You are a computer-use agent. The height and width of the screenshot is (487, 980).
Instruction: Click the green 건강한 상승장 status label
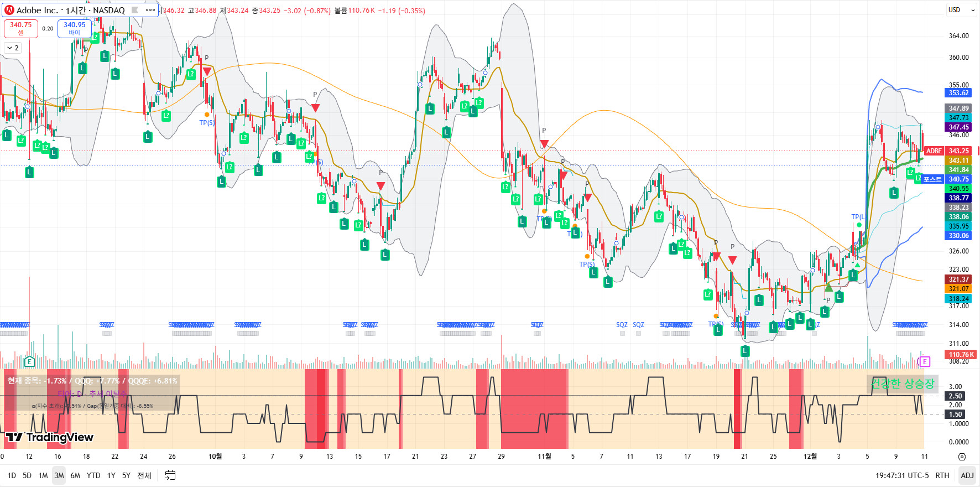pos(903,383)
